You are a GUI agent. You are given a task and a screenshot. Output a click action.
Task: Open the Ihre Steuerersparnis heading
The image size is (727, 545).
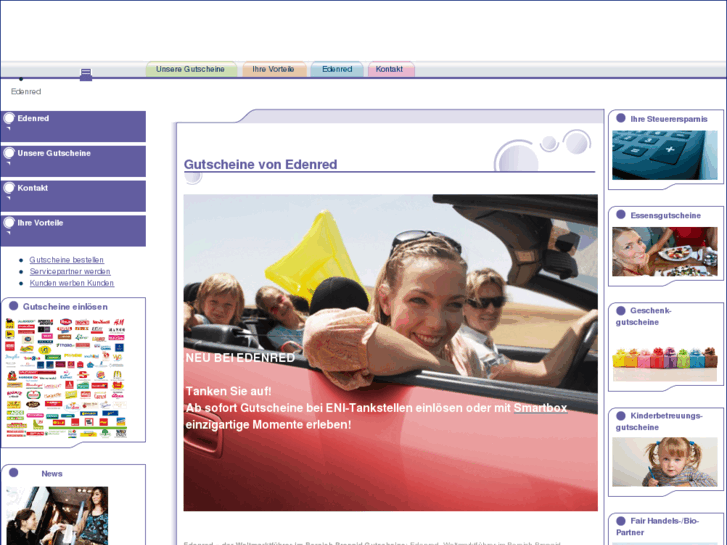click(669, 119)
